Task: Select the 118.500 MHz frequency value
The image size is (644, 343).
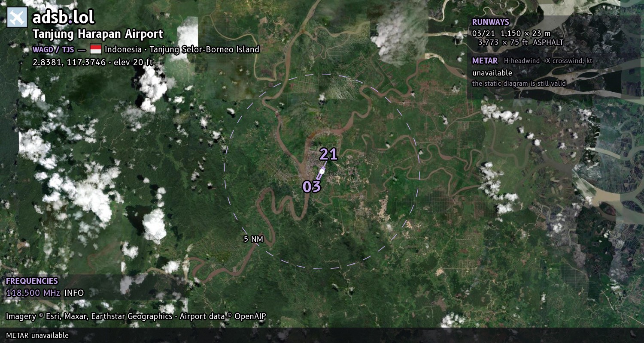Action: (x=33, y=293)
